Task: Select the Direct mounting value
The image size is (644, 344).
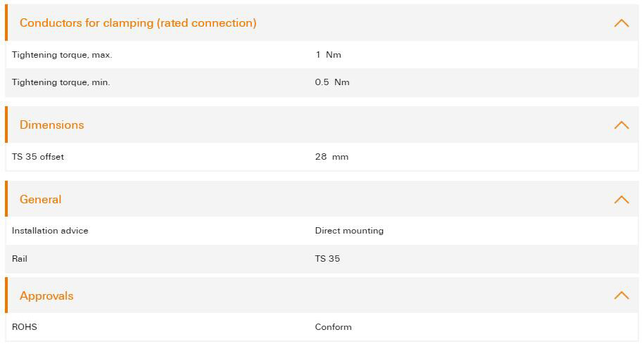Action: 349,231
